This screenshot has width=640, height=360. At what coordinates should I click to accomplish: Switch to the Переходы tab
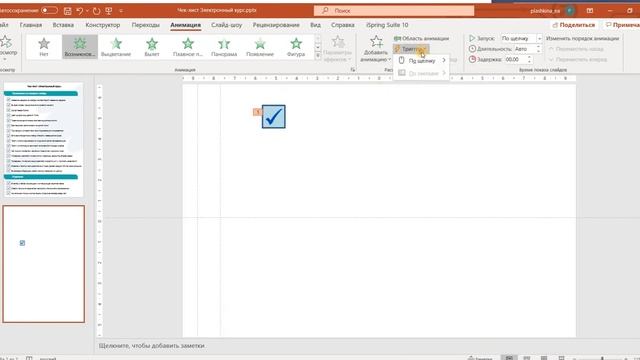[146, 25]
